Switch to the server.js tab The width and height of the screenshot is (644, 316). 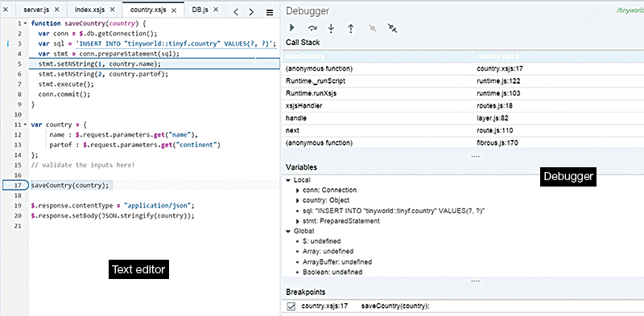click(36, 9)
